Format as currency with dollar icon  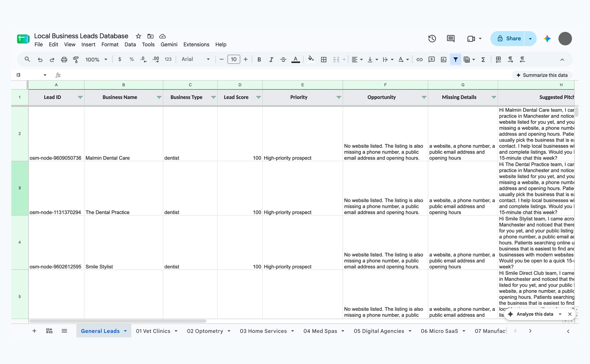point(120,59)
